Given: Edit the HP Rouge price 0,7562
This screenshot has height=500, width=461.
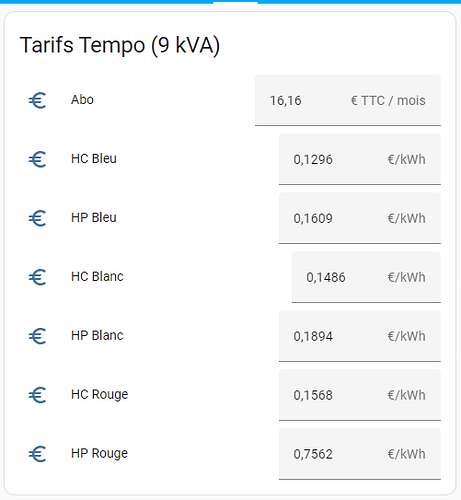Looking at the screenshot, I should 360,454.
